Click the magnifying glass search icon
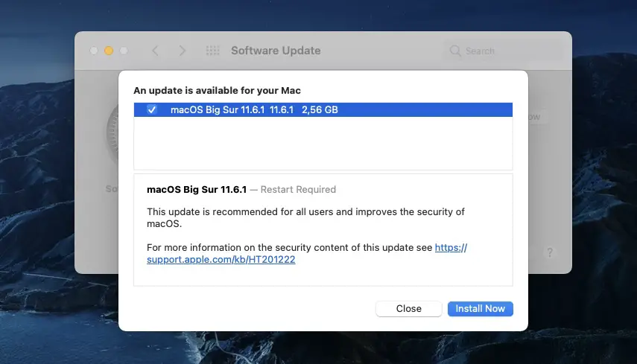Image resolution: width=637 pixels, height=364 pixels. coord(454,51)
